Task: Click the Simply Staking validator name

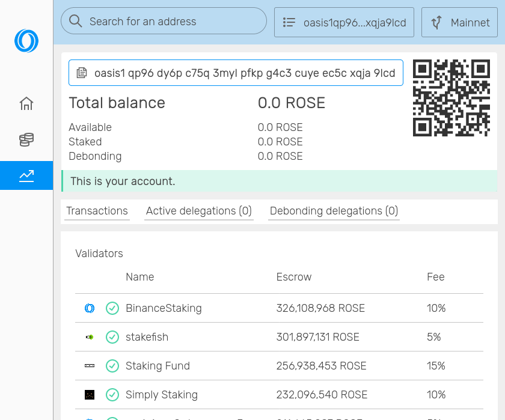Action: 161,395
